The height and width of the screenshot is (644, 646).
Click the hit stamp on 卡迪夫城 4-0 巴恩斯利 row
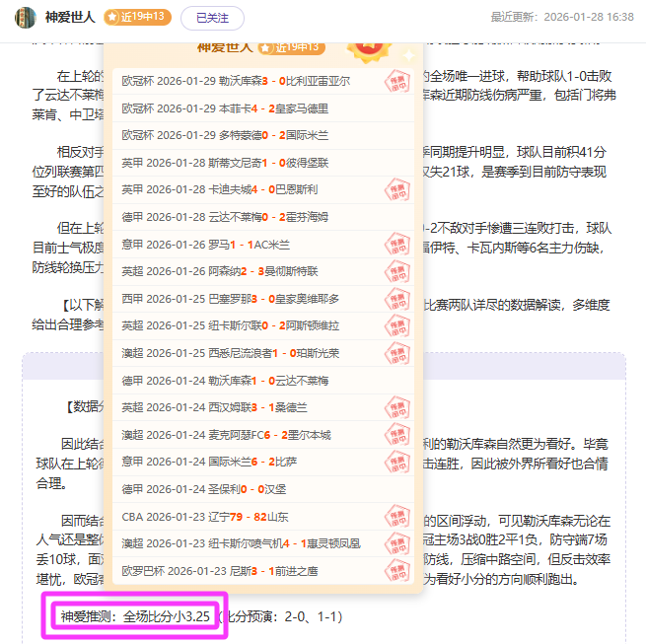pyautogui.click(x=397, y=189)
